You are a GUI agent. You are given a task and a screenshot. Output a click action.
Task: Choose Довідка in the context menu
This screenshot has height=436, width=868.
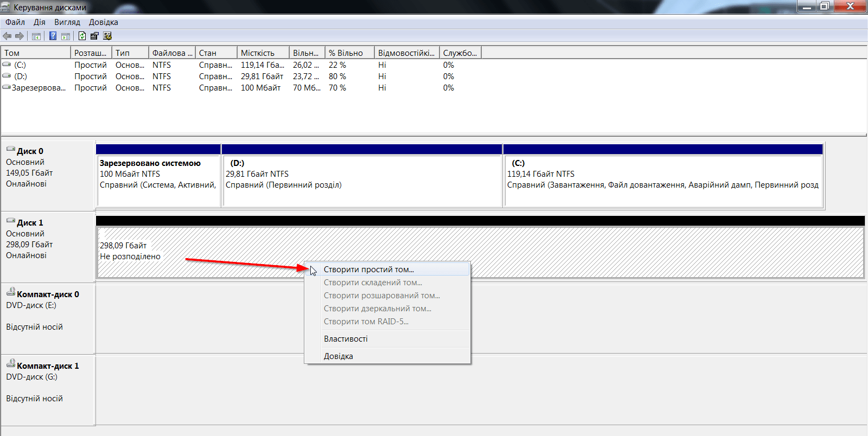tap(387, 356)
